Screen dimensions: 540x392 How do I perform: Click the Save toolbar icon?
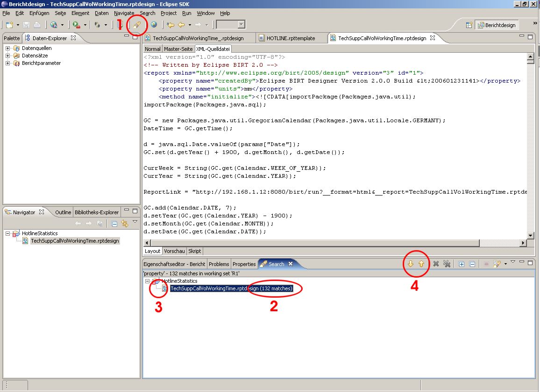27,25
